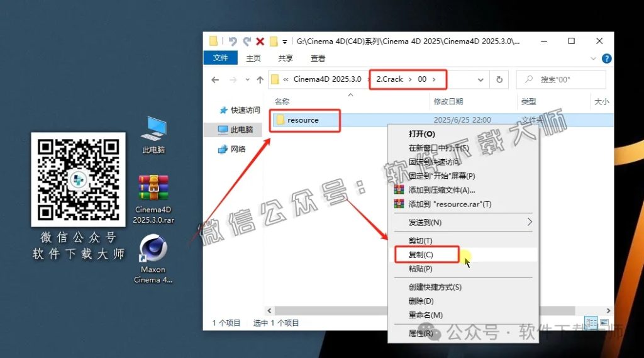Open Explorer help question mark icon
The width and height of the screenshot is (644, 358).
[606, 59]
